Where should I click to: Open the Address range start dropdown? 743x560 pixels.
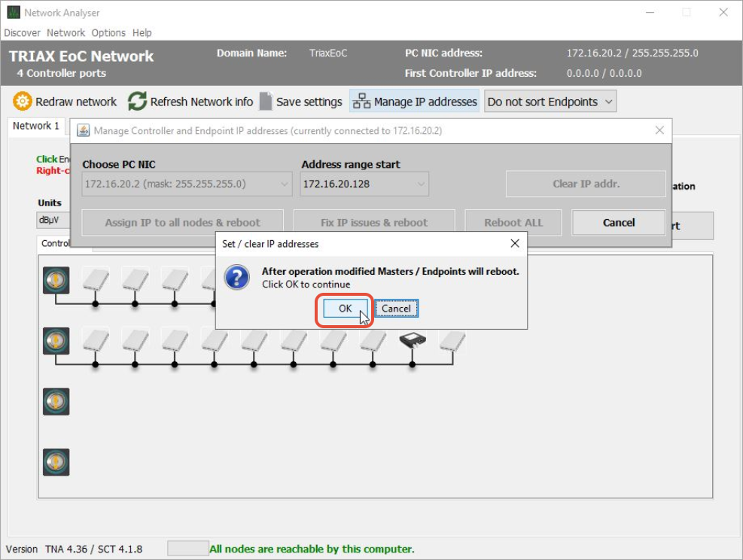pos(364,184)
